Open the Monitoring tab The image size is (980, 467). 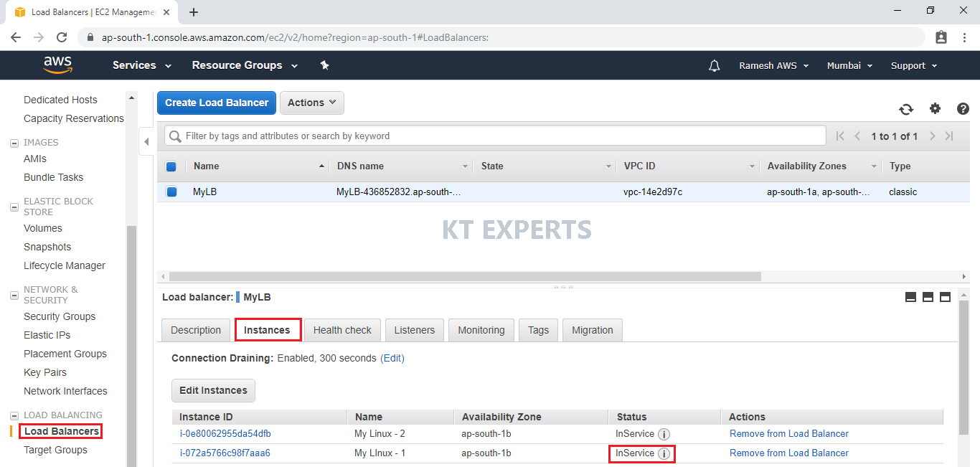(481, 330)
